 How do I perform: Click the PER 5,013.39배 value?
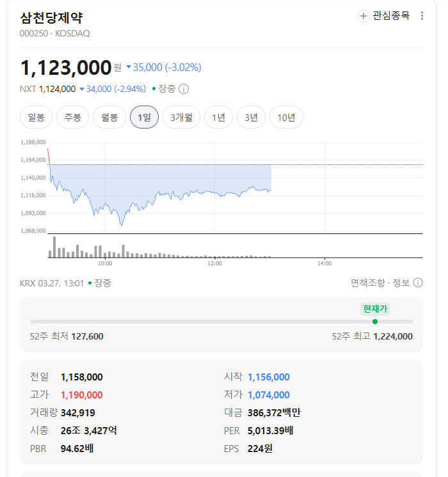coord(270,431)
